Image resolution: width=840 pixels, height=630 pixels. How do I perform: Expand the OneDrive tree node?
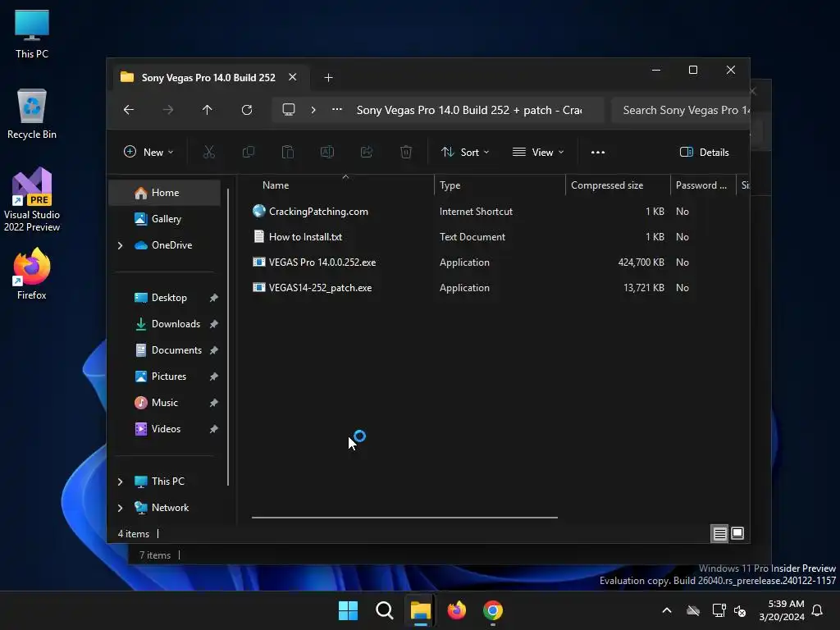click(120, 245)
